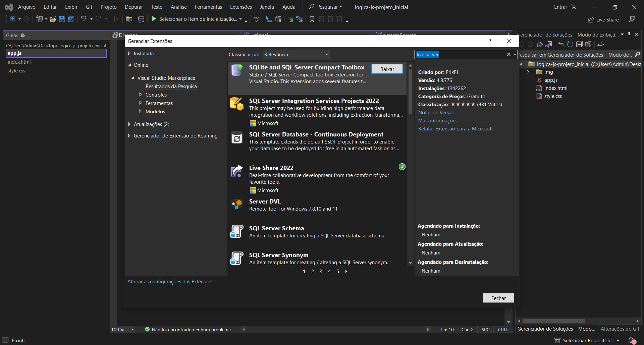Click the Feedback icon near Live Share
This screenshot has width=644, height=345.
click(632, 19)
